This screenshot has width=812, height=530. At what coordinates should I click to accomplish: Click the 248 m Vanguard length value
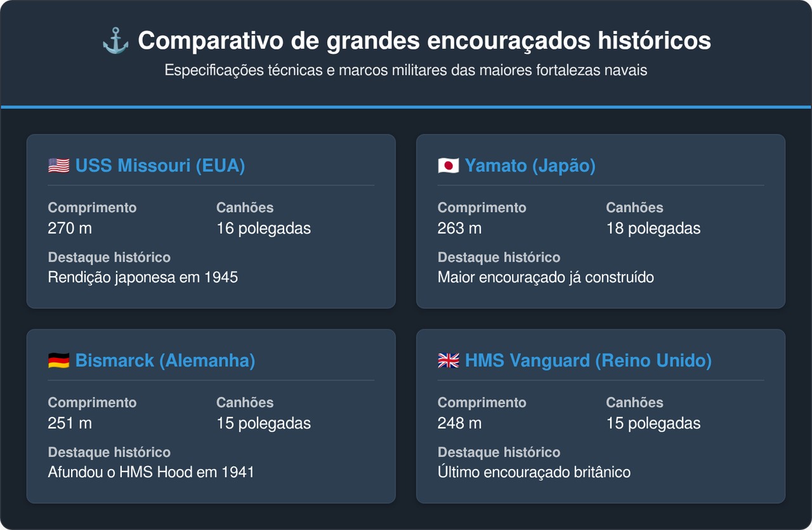point(459,423)
